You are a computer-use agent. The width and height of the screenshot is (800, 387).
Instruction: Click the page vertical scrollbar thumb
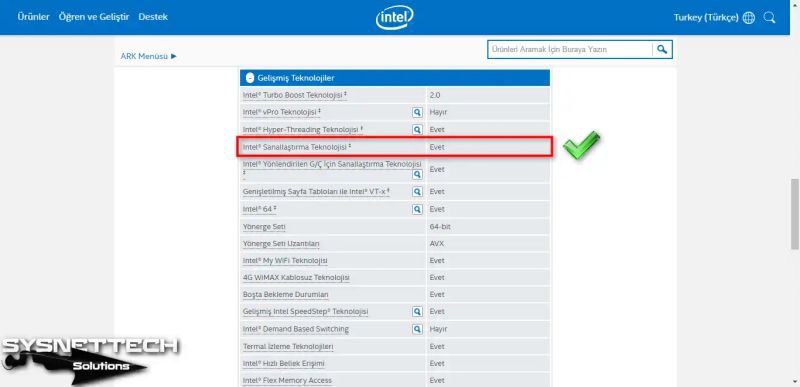pyautogui.click(x=794, y=214)
